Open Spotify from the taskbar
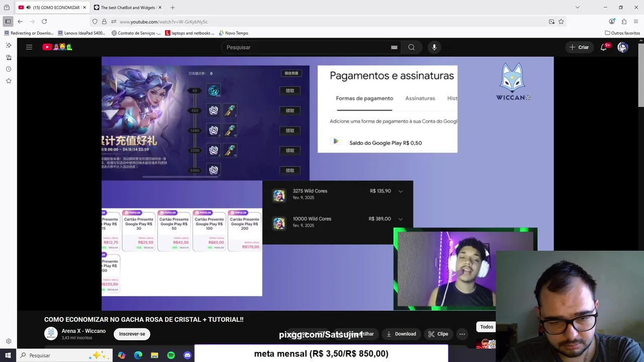 171,355
